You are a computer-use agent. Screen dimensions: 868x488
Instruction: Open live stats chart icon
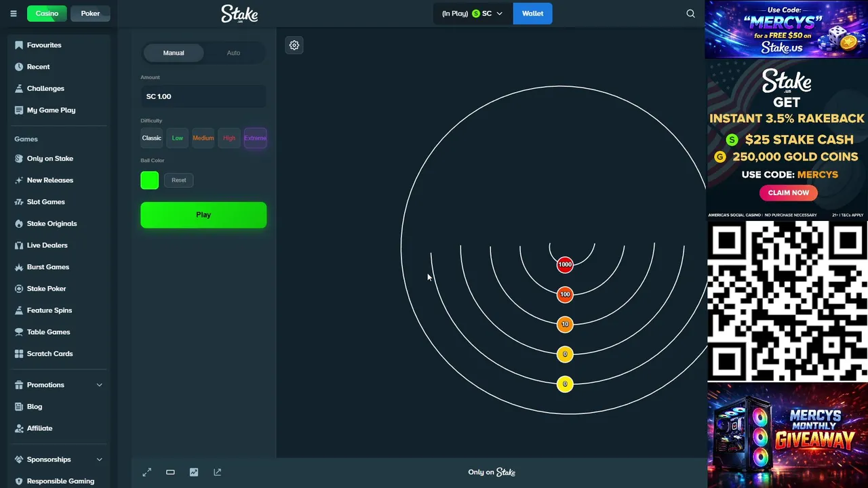[x=194, y=472]
